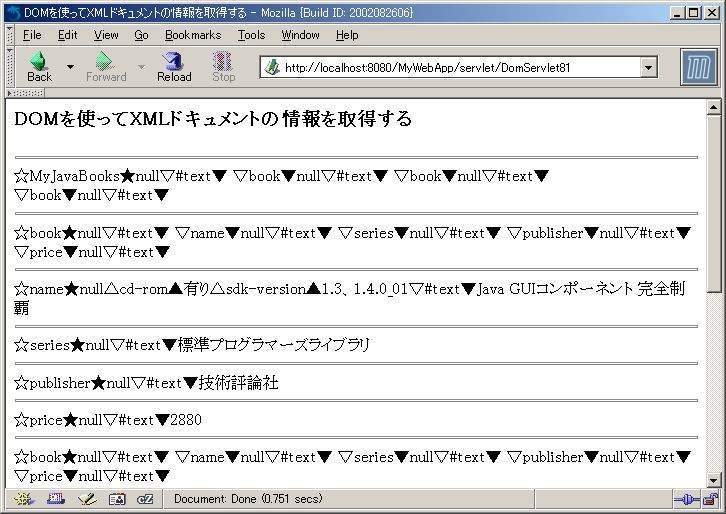Open the Bookmarks menu
The image size is (726, 514).
(192, 35)
